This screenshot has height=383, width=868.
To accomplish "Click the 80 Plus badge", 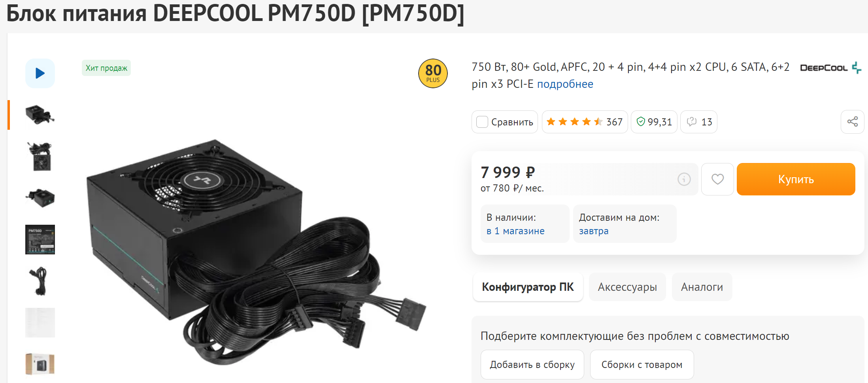I will (x=433, y=74).
